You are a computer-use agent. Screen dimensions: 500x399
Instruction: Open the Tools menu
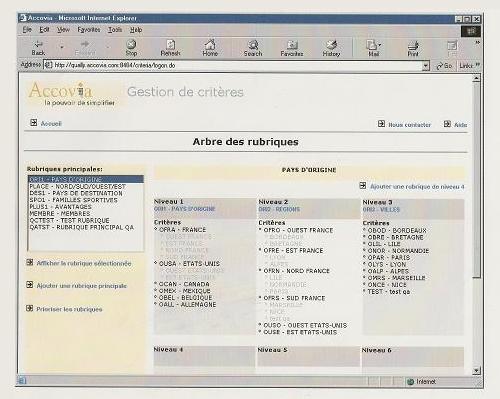pyautogui.click(x=115, y=30)
